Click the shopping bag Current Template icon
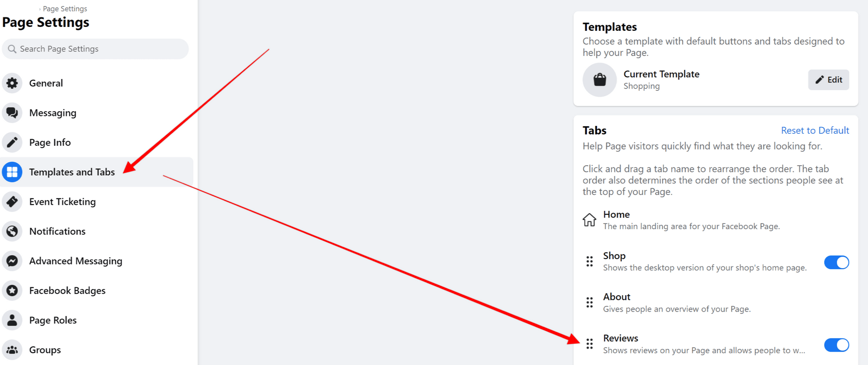 pos(599,80)
